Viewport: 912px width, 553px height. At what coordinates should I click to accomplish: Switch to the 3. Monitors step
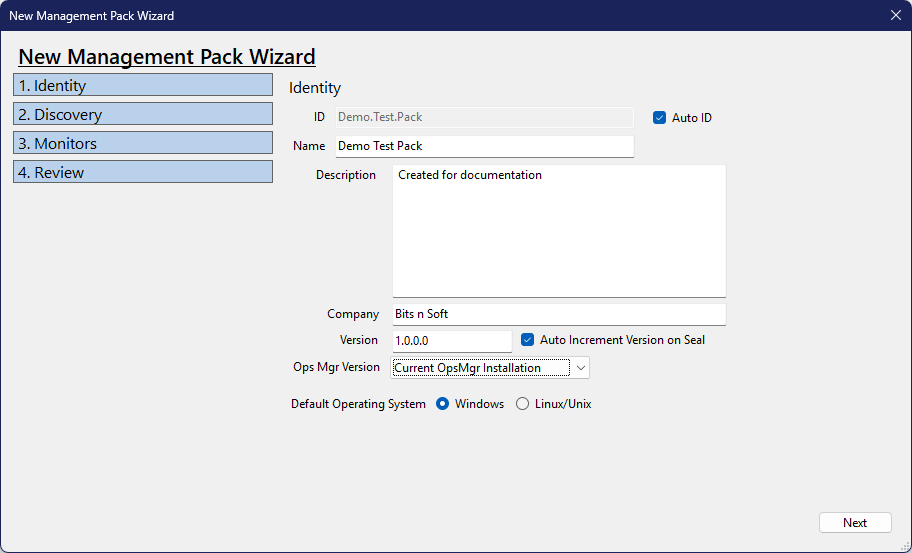(x=143, y=144)
